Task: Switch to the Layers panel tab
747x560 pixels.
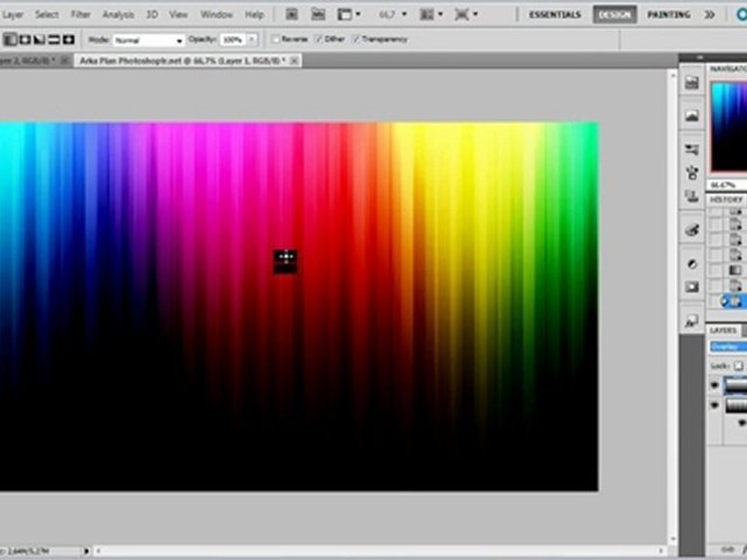Action: [x=723, y=330]
